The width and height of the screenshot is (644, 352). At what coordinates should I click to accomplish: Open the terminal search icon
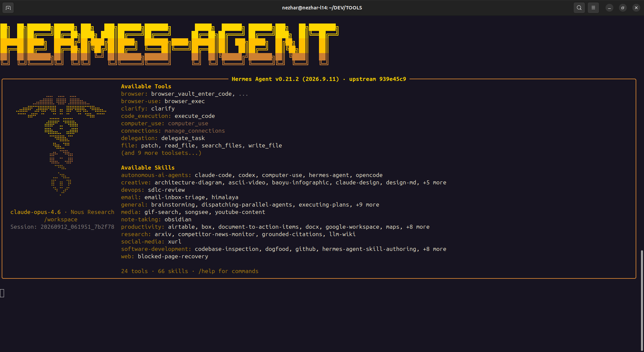(579, 8)
